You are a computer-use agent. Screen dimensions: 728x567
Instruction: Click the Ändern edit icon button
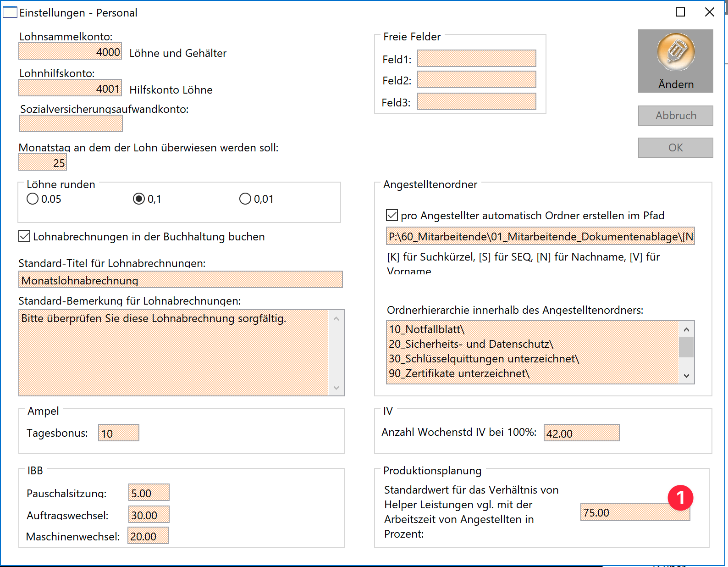(675, 61)
